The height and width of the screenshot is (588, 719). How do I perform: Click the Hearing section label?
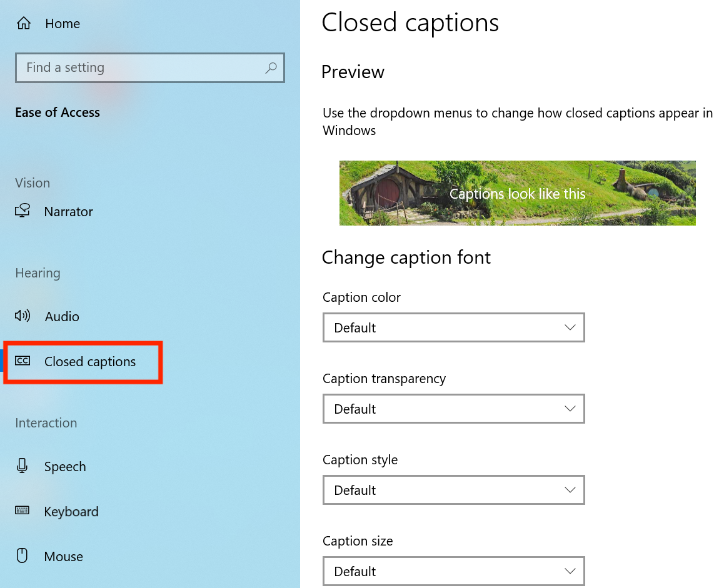(x=38, y=273)
